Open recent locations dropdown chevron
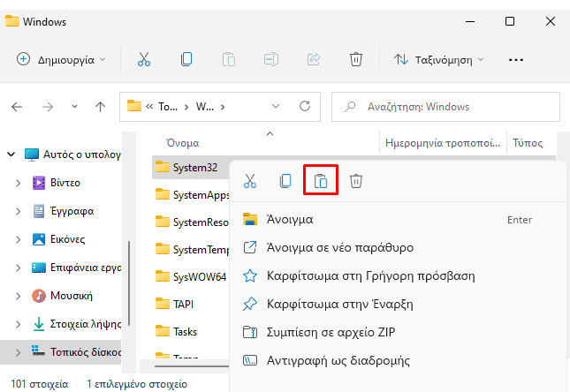 (x=74, y=107)
